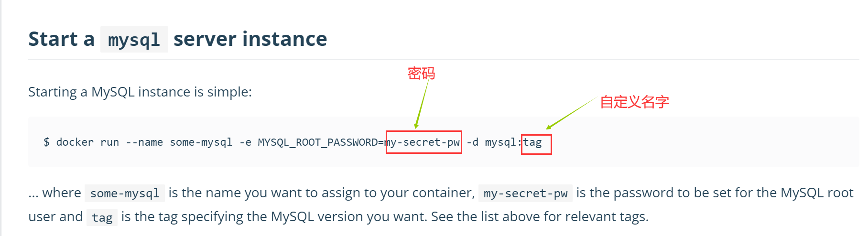The image size is (868, 236).
Task: Click the -d flag in command
Action: pos(472,142)
